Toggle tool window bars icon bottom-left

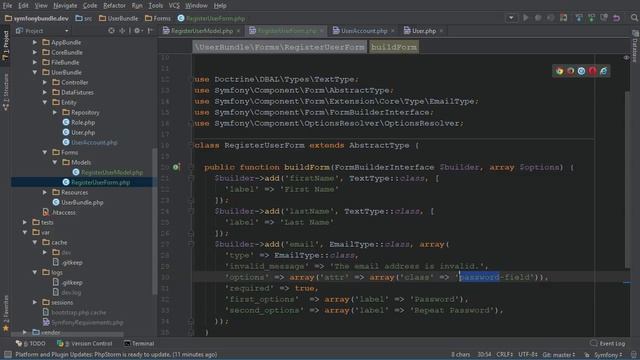[x=8, y=355]
